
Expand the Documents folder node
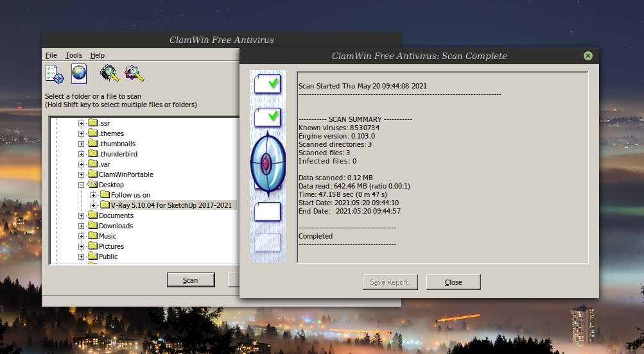click(82, 215)
